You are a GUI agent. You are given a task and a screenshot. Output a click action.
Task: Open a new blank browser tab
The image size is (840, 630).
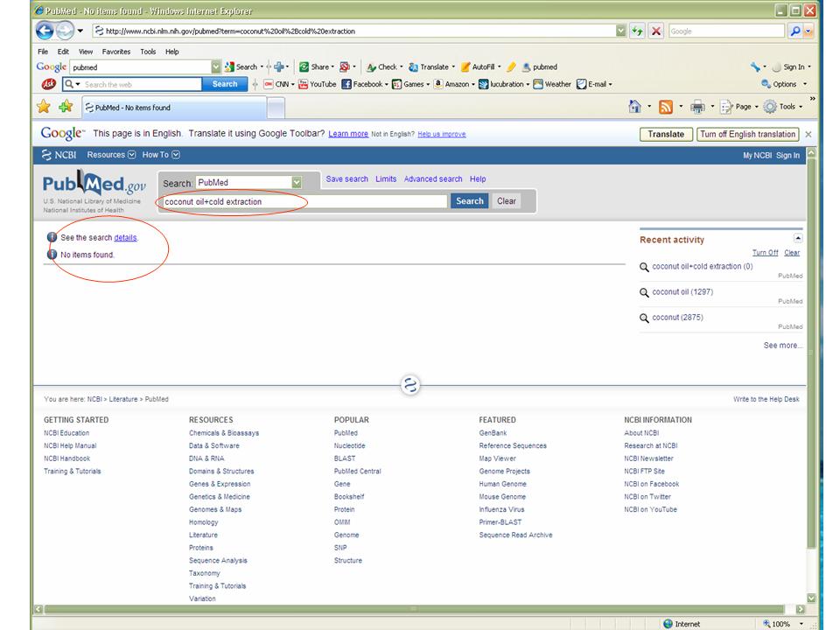[x=276, y=108]
